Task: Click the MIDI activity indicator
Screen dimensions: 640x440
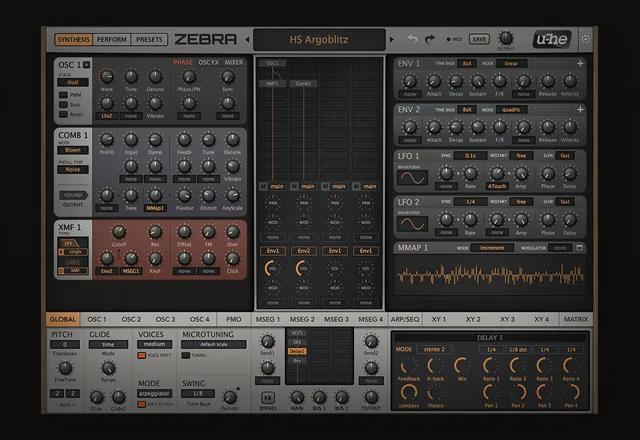Action: coord(449,40)
